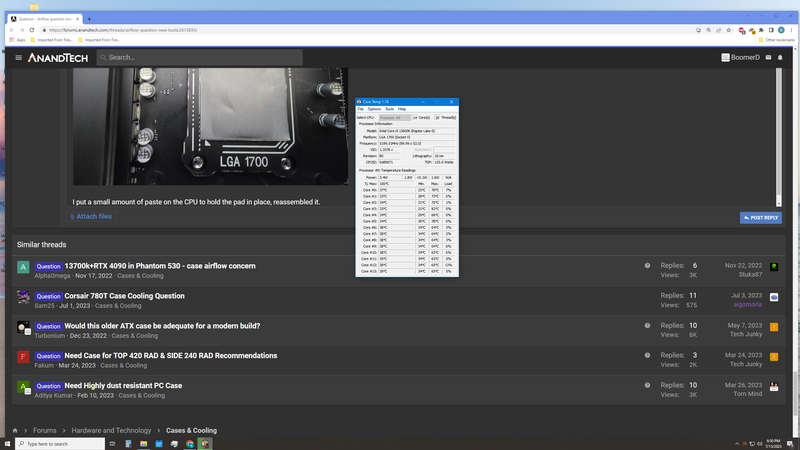Bookmark this page with the star icon
The height and width of the screenshot is (450, 800).
pyautogui.click(x=729, y=30)
